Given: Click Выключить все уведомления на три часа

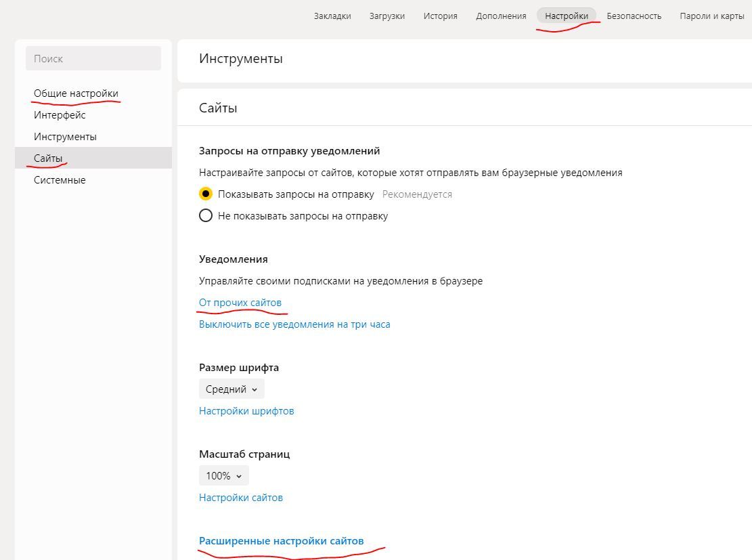Looking at the screenshot, I should coord(294,324).
